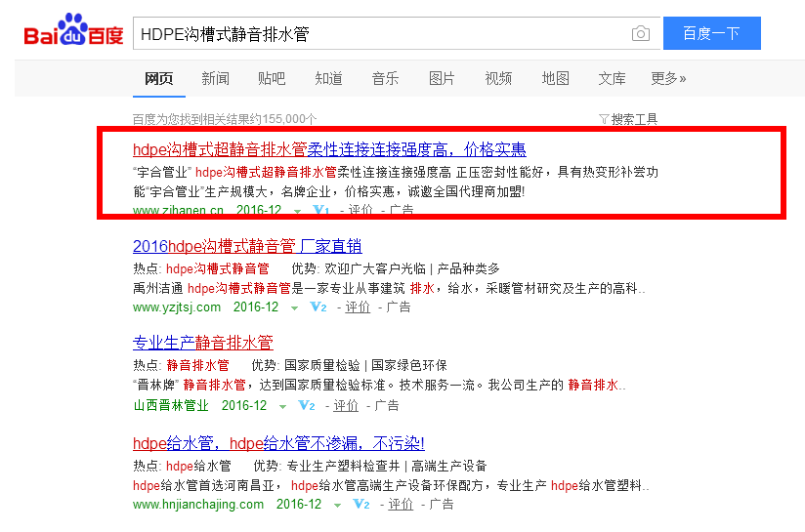Open result 2016hdpe沟槽式静音管 厂家直销
This screenshot has height=532, width=805.
pos(247,246)
